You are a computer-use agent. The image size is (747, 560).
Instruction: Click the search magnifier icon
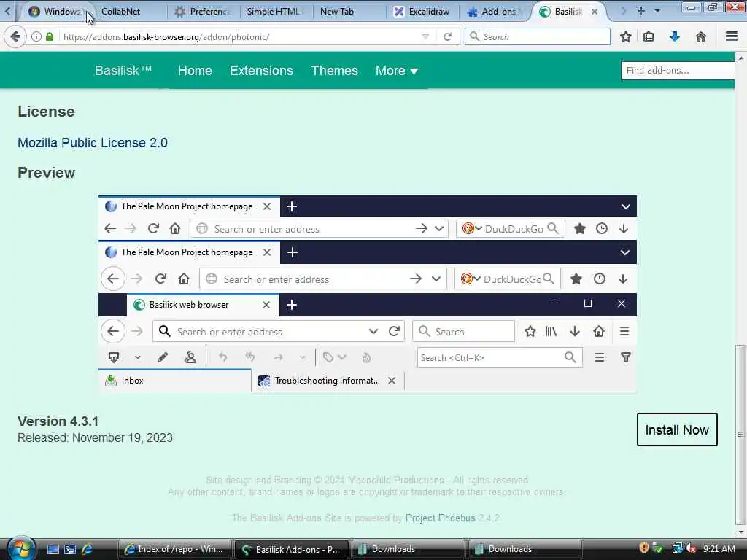(x=474, y=36)
